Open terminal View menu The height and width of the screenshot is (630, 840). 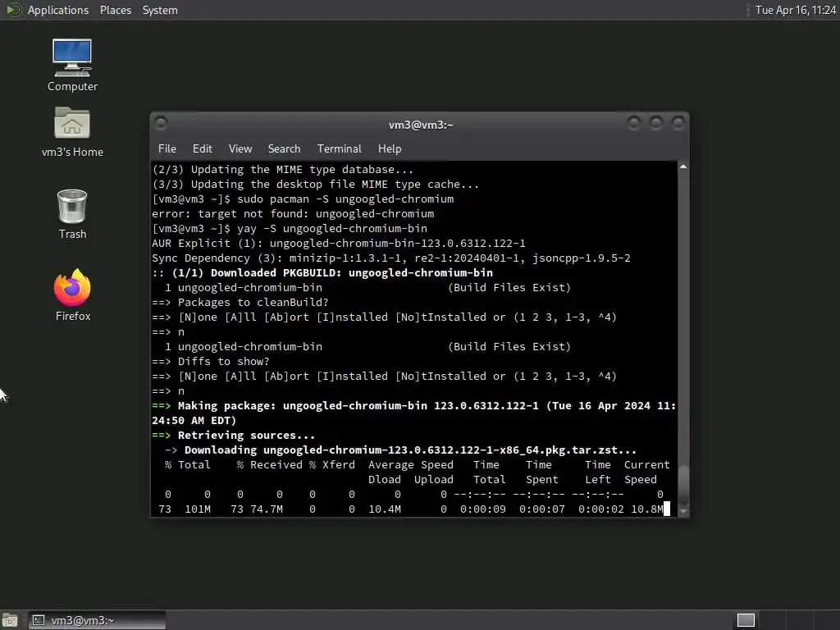(x=240, y=149)
